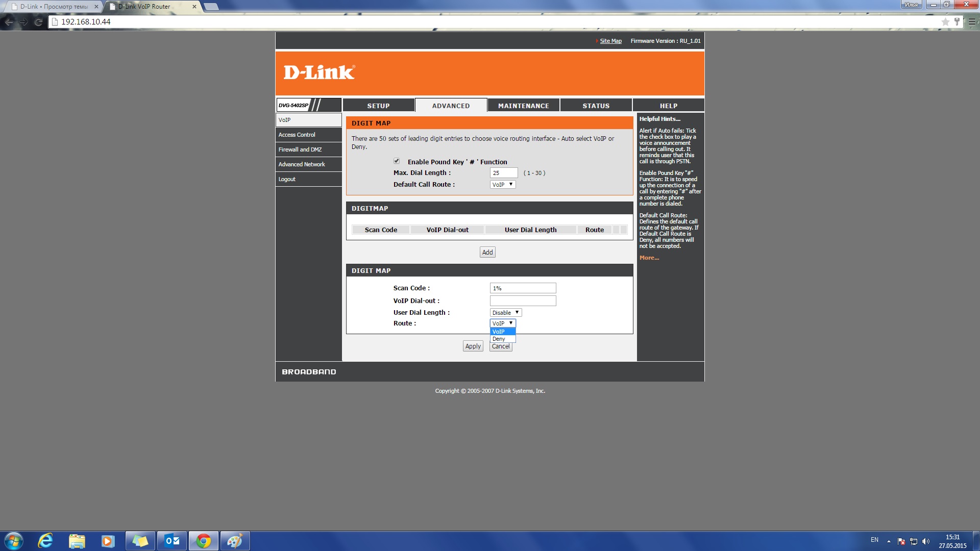Viewport: 980px width, 551px height.
Task: Click the More... hints link
Action: coord(649,258)
